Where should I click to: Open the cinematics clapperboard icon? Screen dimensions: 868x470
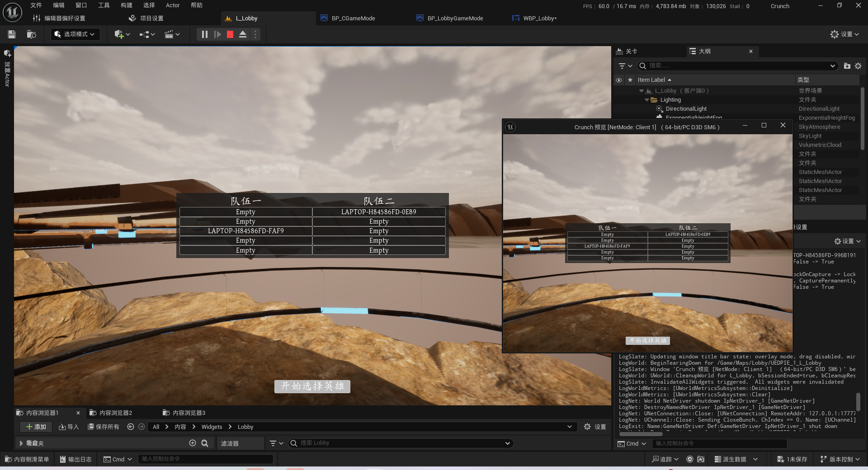pos(172,34)
